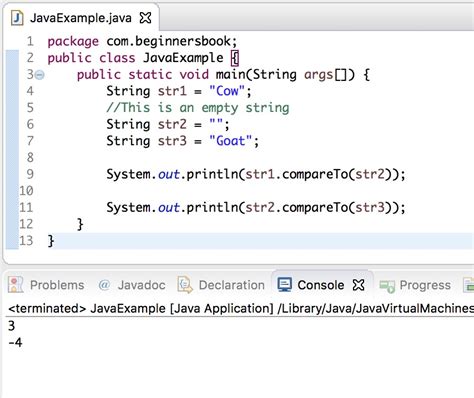Click the italic out field on line 11
This screenshot has width=474, height=398.
169,208
